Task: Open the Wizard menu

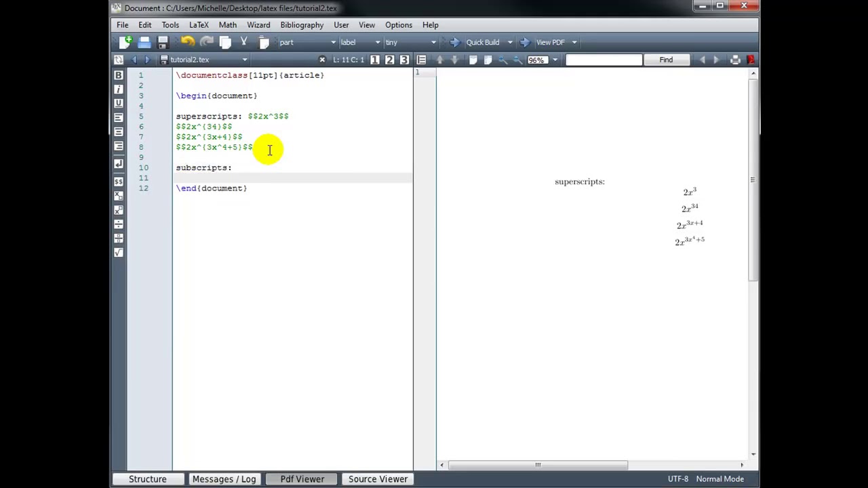Action: tap(258, 25)
